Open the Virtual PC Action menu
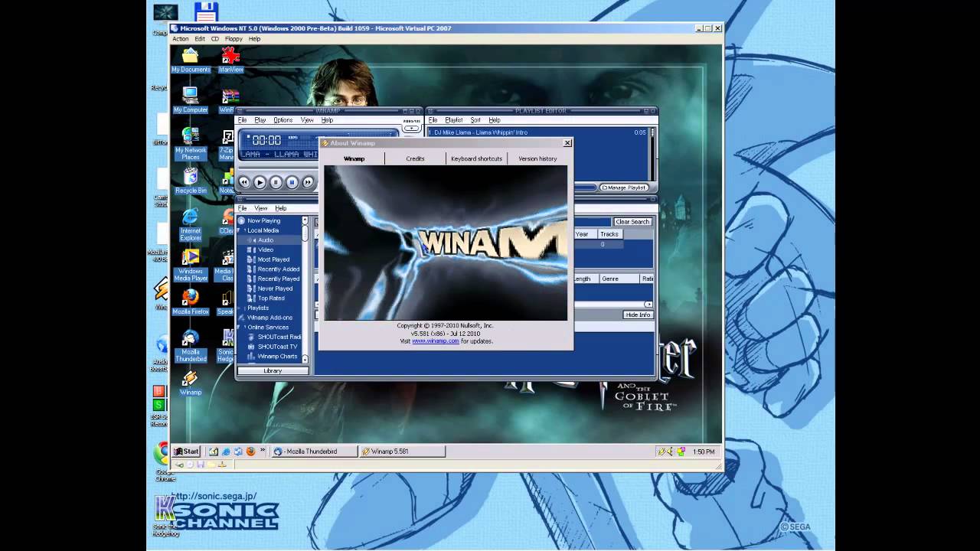The width and height of the screenshot is (980, 551). click(x=181, y=39)
